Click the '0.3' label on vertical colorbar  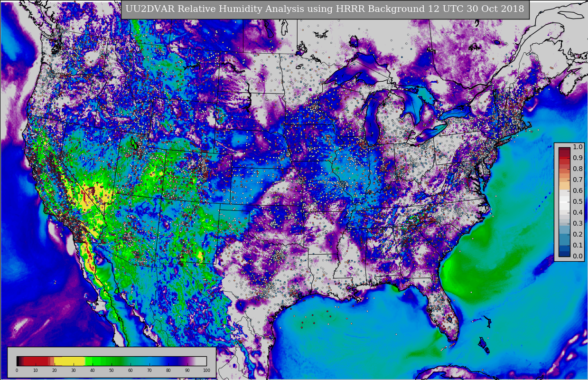[x=578, y=223]
